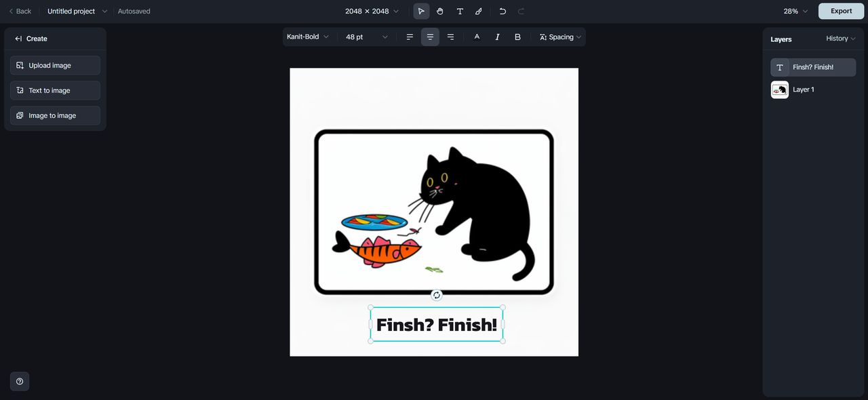Select the pointer/select tool

coord(421,11)
